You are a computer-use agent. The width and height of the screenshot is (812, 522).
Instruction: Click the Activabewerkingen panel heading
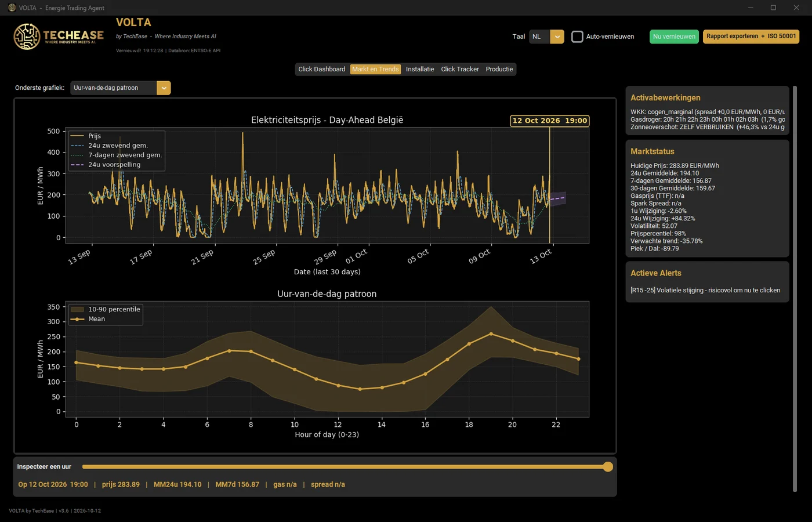click(x=665, y=97)
